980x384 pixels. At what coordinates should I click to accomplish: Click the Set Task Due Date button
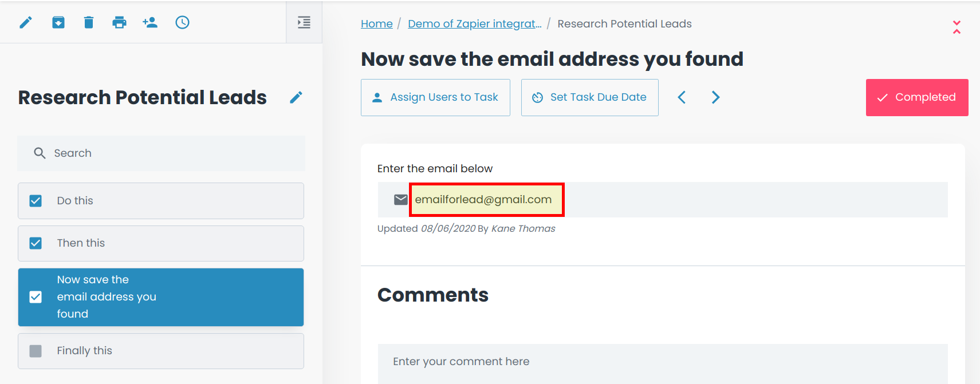(x=590, y=97)
